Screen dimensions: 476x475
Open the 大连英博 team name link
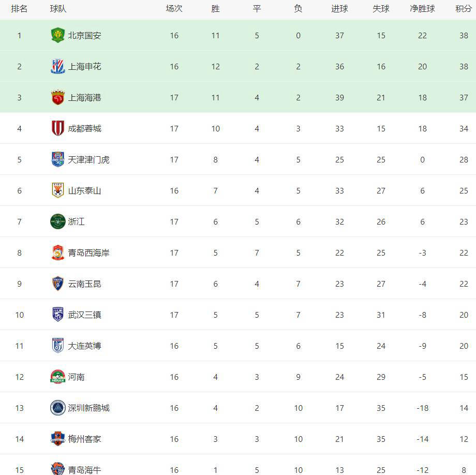[84, 346]
